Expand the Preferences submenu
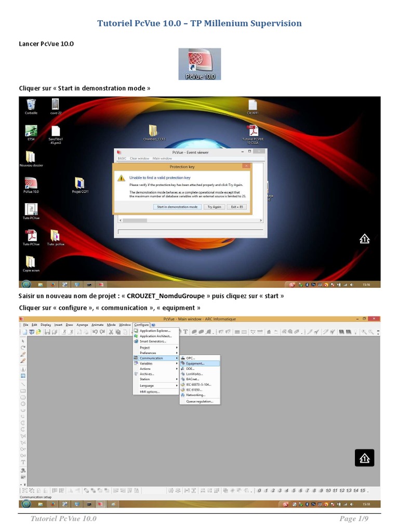This screenshot has width=399, height=532. click(x=156, y=353)
